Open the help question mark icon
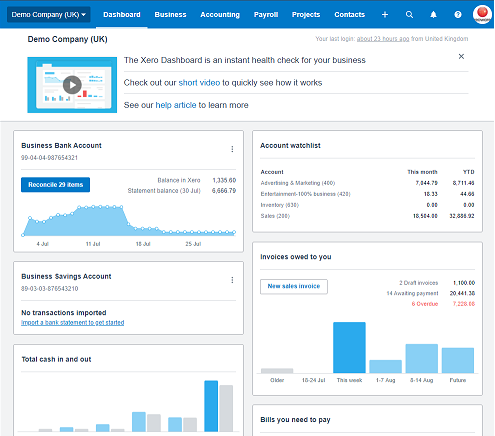 (458, 15)
